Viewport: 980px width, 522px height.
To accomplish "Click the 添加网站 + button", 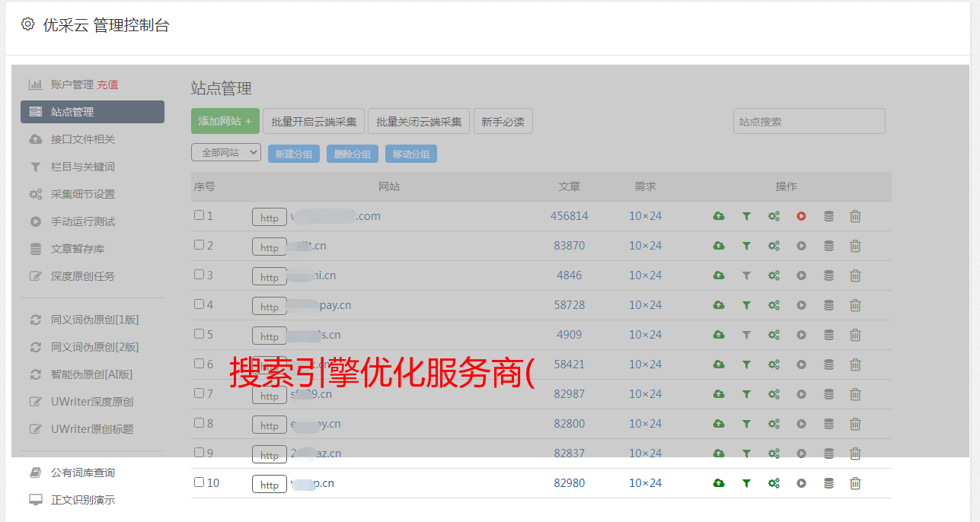I will (225, 121).
